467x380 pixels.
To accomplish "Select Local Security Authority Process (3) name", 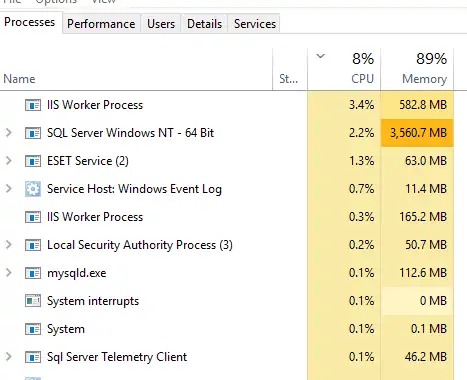I will (x=140, y=245).
